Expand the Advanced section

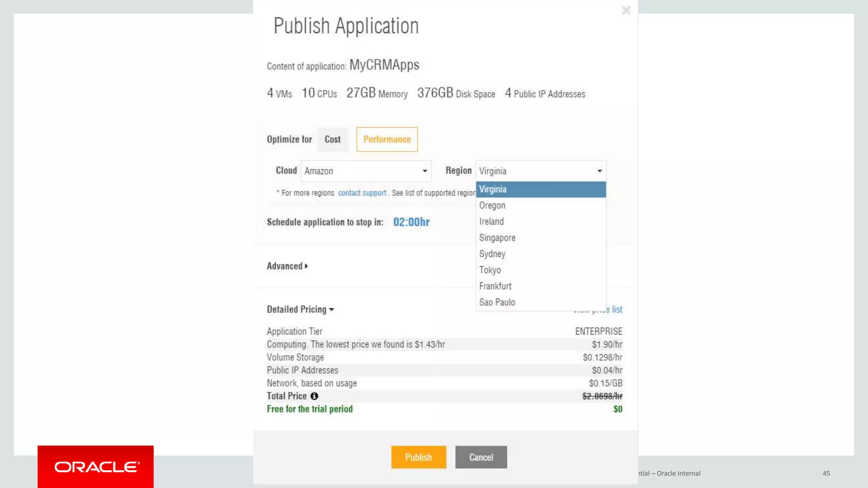click(287, 266)
